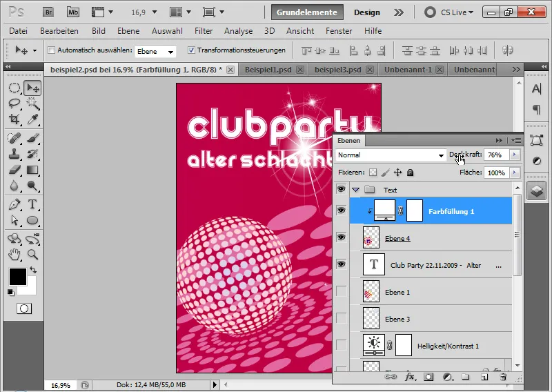Select the Pen tool
Screen dimensions: 552x392
pos(14,204)
